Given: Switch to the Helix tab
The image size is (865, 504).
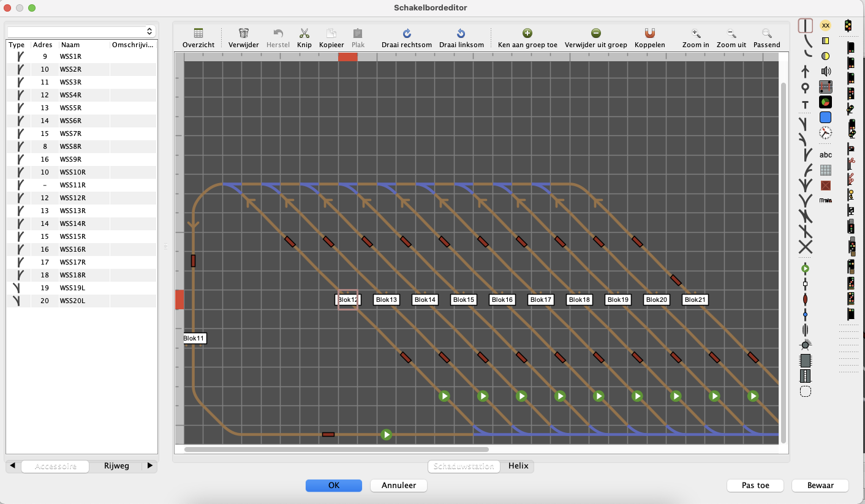Looking at the screenshot, I should [x=518, y=466].
